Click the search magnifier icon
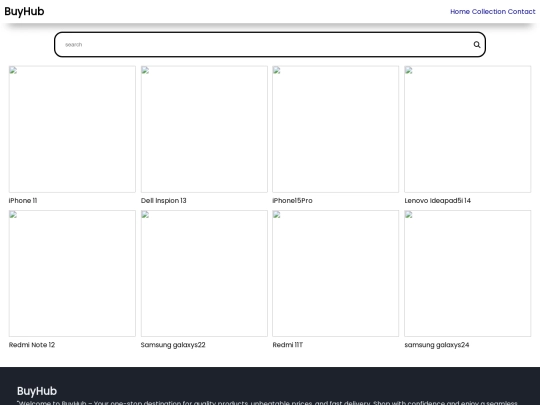The image size is (540, 405). tap(477, 44)
